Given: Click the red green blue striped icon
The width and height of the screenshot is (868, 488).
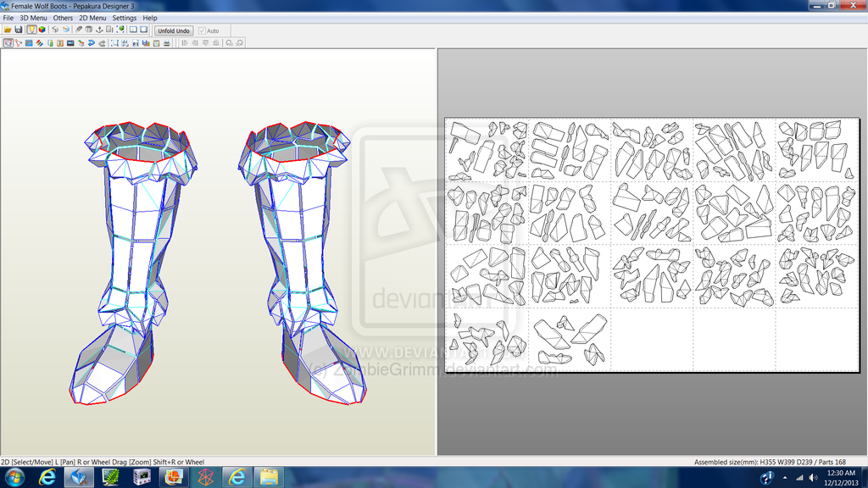Looking at the screenshot, I should pyautogui.click(x=39, y=43).
